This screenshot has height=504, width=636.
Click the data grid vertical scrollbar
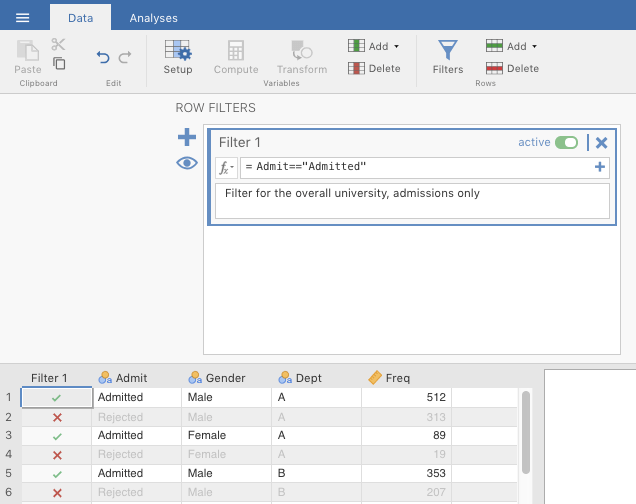pyautogui.click(x=526, y=432)
